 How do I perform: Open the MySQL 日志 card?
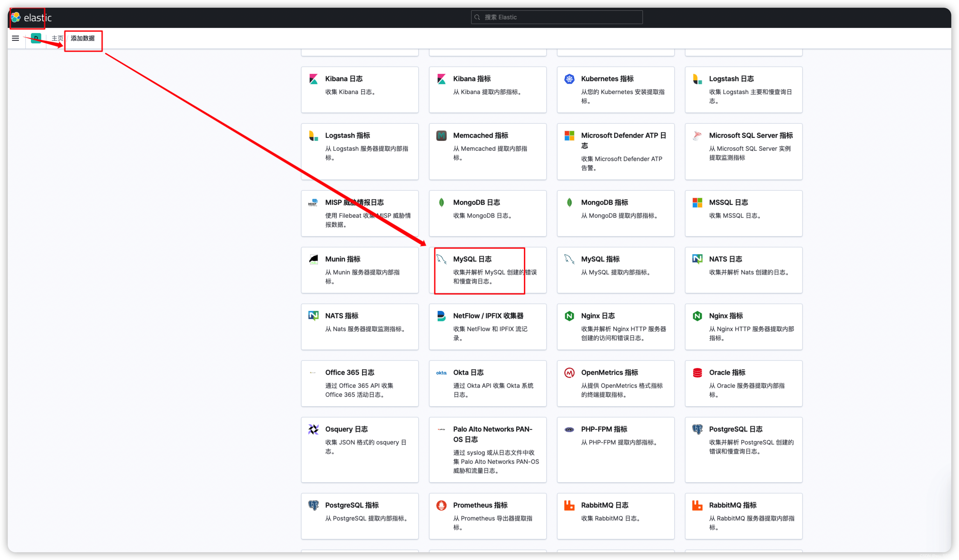pyautogui.click(x=487, y=270)
